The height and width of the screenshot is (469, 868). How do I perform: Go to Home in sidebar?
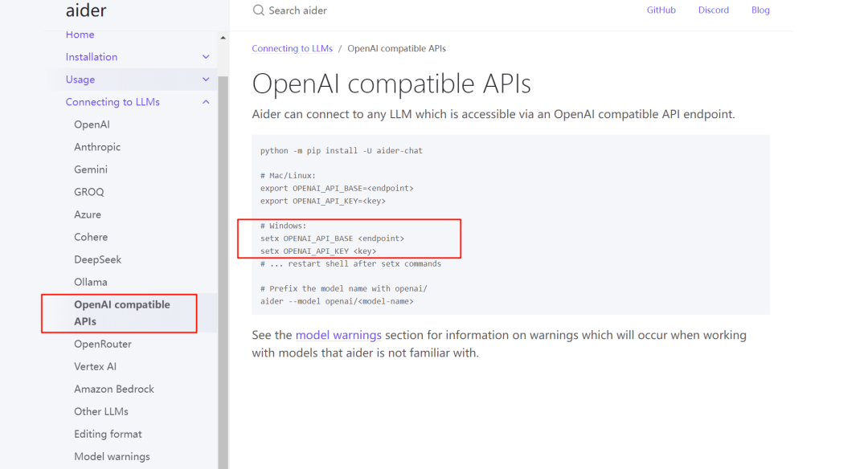(80, 35)
